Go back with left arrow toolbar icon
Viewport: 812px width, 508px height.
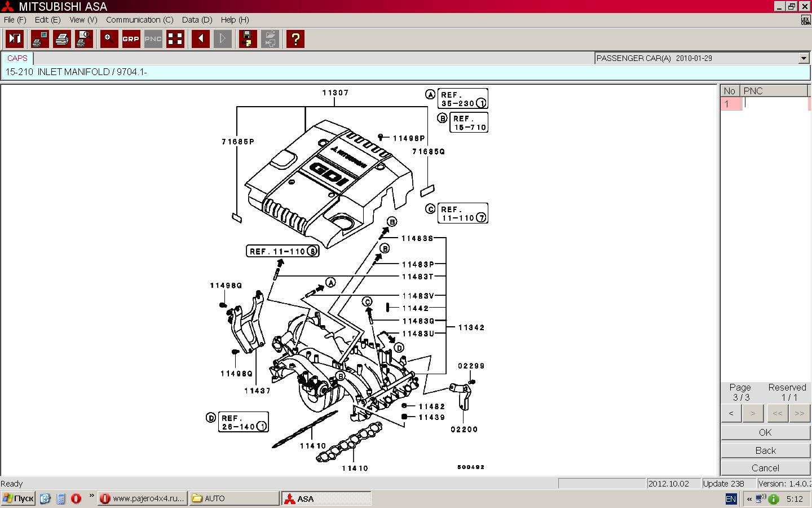coord(201,39)
